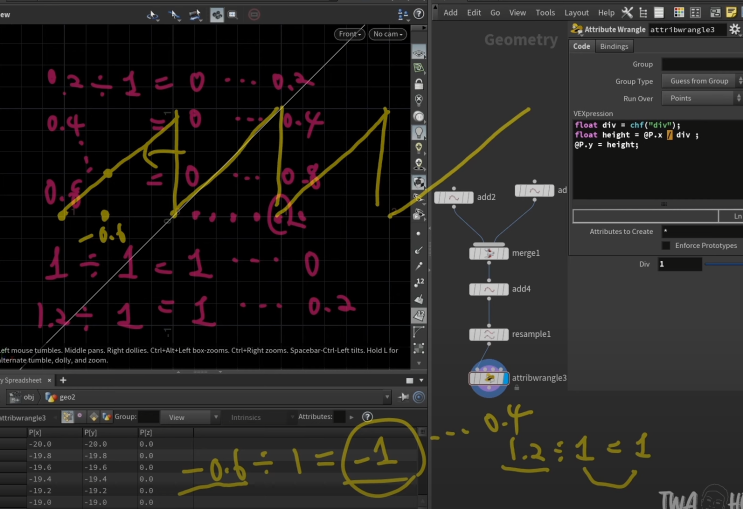Viewport: 743px width, 509px height.
Task: Open the gear menu of Attribute Wrangle parameters
Action: [x=734, y=29]
